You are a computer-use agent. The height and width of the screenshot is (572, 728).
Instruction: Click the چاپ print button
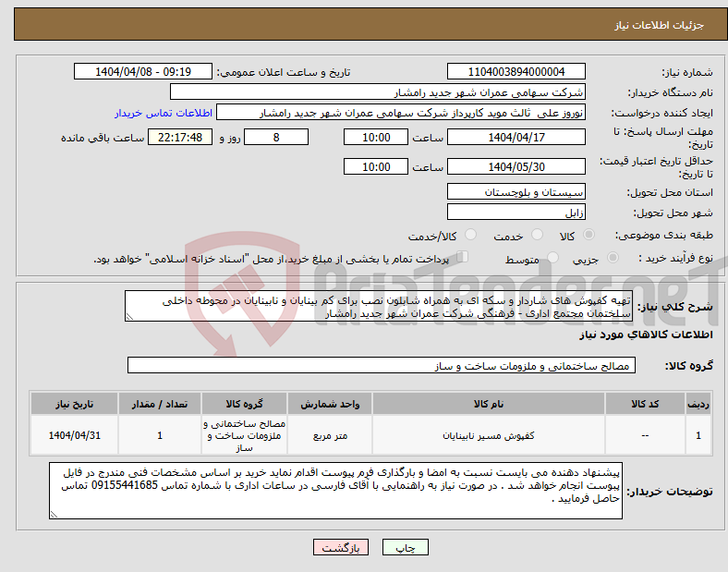click(406, 547)
